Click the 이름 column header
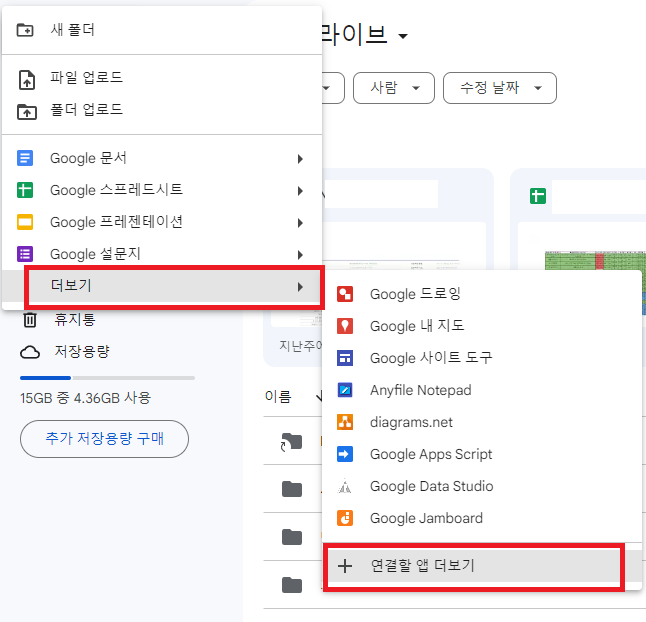 (278, 396)
